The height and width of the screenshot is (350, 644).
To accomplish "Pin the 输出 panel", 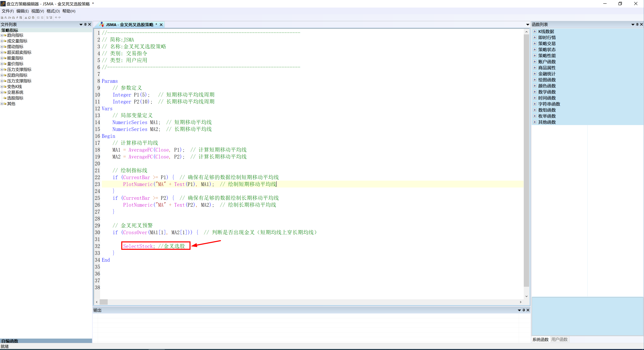I will pyautogui.click(x=524, y=310).
